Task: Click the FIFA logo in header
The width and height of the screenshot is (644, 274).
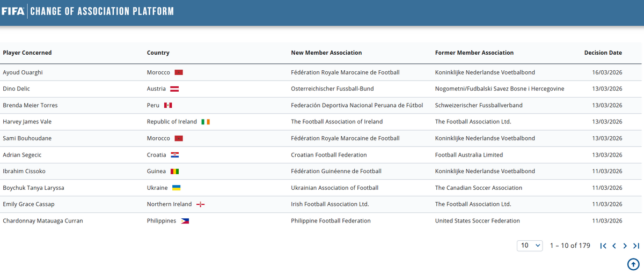Action: tap(13, 11)
